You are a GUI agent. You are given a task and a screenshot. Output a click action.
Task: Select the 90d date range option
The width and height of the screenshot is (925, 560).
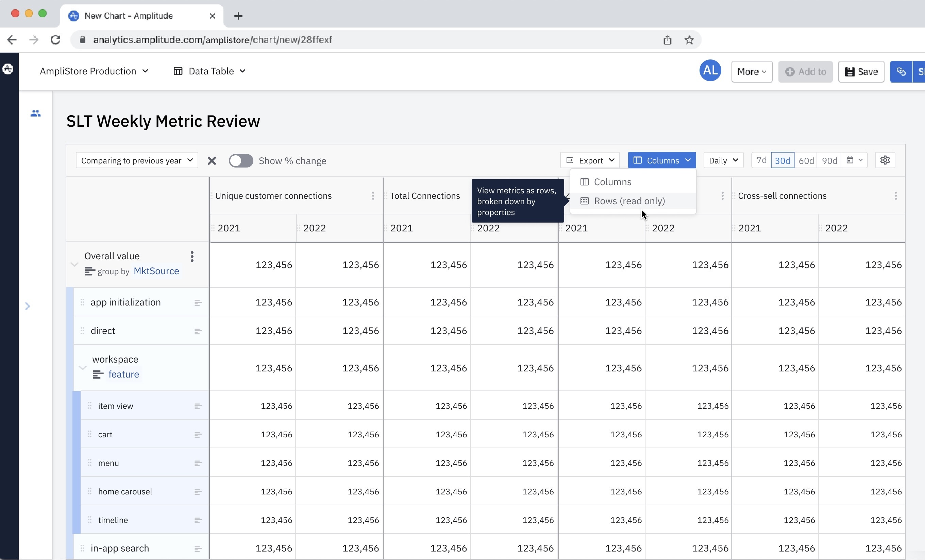(829, 160)
